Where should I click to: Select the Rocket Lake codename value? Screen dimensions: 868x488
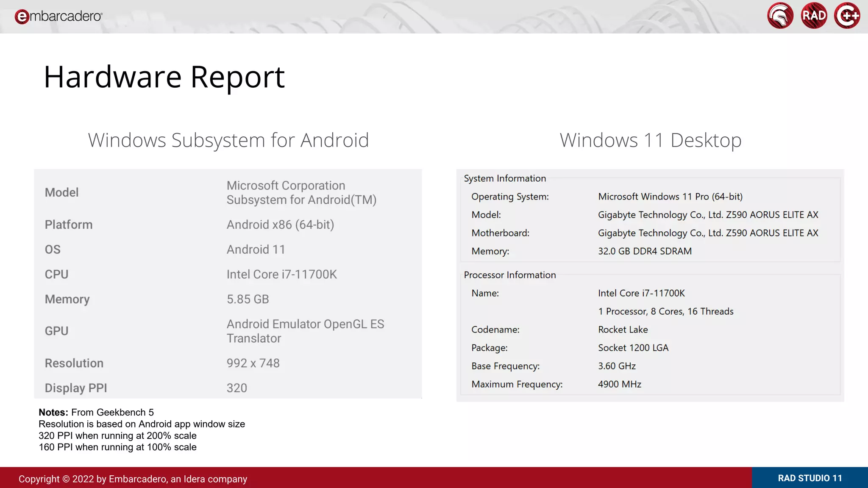(x=623, y=330)
